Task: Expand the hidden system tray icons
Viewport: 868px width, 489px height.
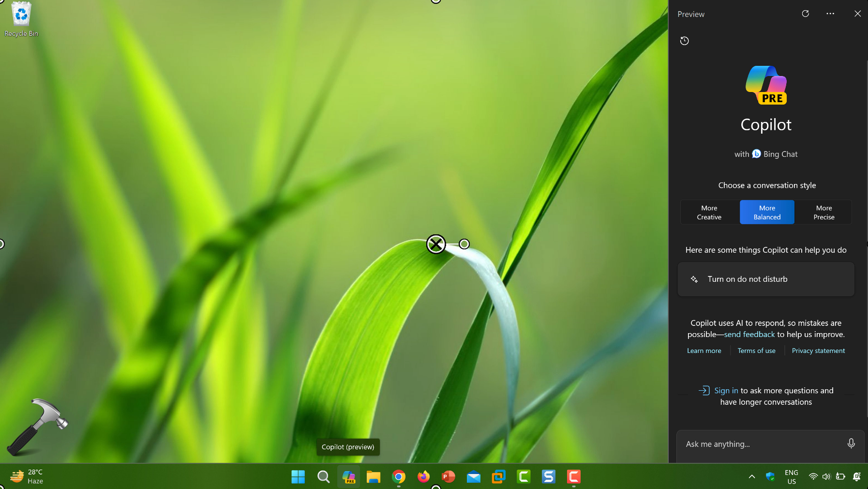Action: (x=751, y=477)
